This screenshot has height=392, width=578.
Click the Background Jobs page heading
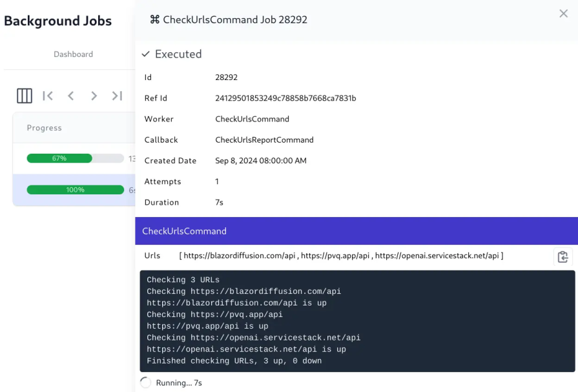tap(58, 21)
